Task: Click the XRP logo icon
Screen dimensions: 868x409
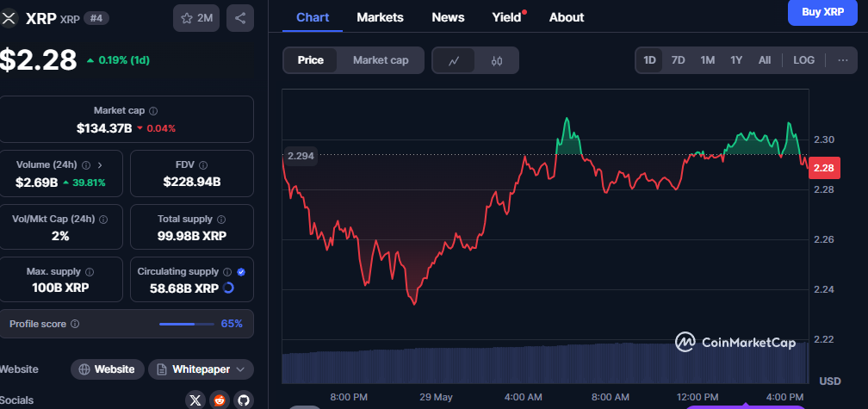Action: point(9,18)
